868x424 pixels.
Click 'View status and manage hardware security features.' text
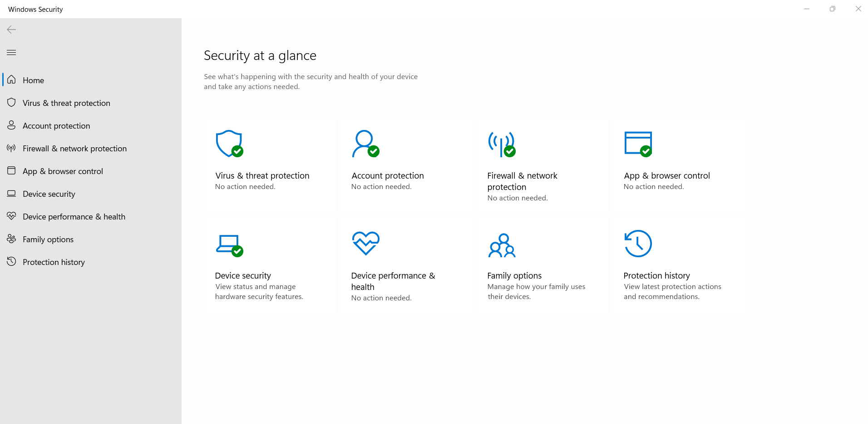pos(259,291)
